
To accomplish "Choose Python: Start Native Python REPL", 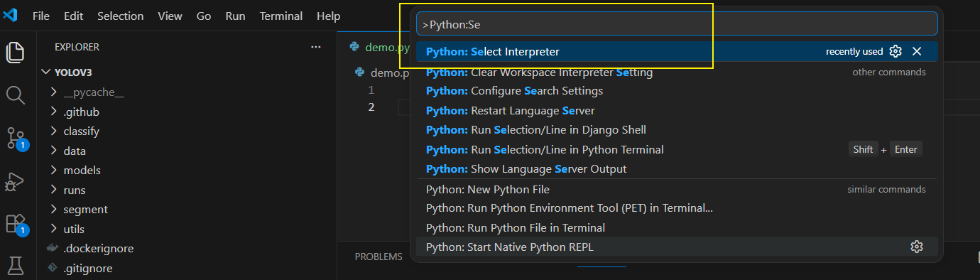I will tap(677, 247).
